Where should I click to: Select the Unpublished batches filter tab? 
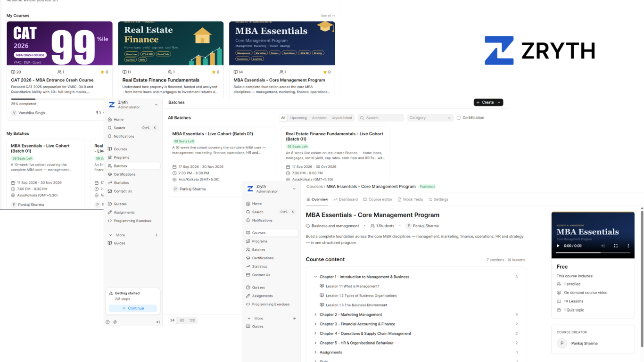pyautogui.click(x=342, y=118)
